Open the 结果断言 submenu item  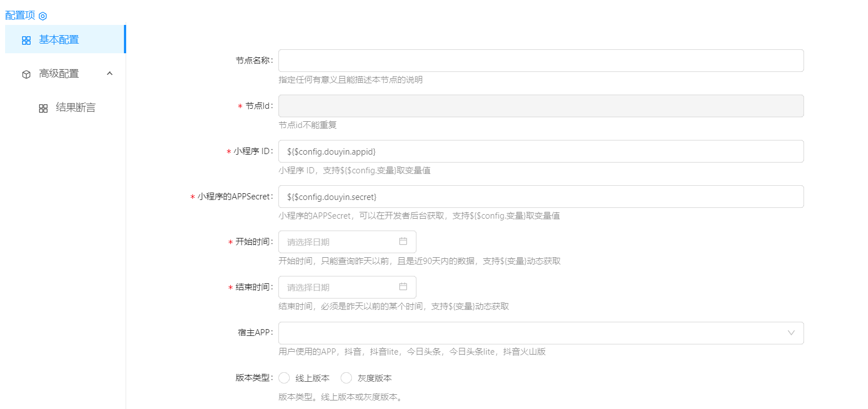coord(75,108)
